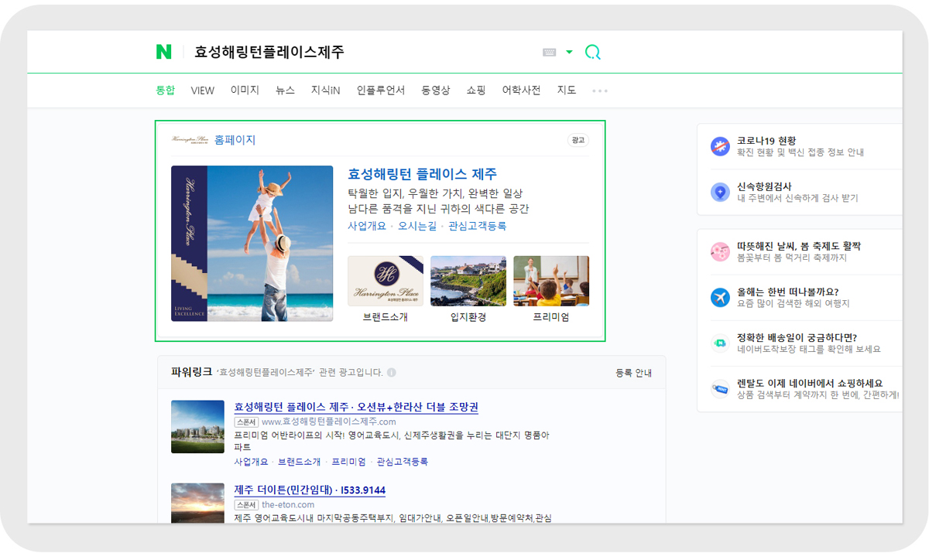Open 렌탈도 이제 네이버에서 쇼핑하세요 title
The height and width of the screenshot is (560, 929).
pyautogui.click(x=810, y=383)
